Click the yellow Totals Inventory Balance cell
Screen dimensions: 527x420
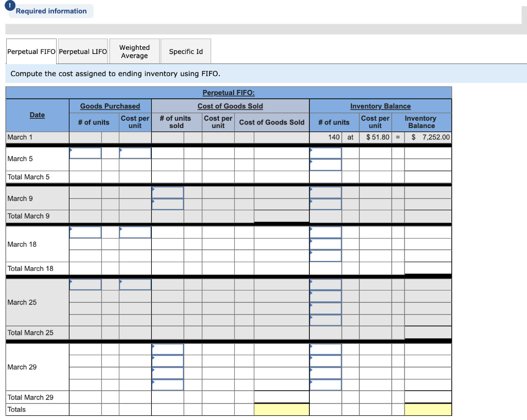(x=428, y=409)
